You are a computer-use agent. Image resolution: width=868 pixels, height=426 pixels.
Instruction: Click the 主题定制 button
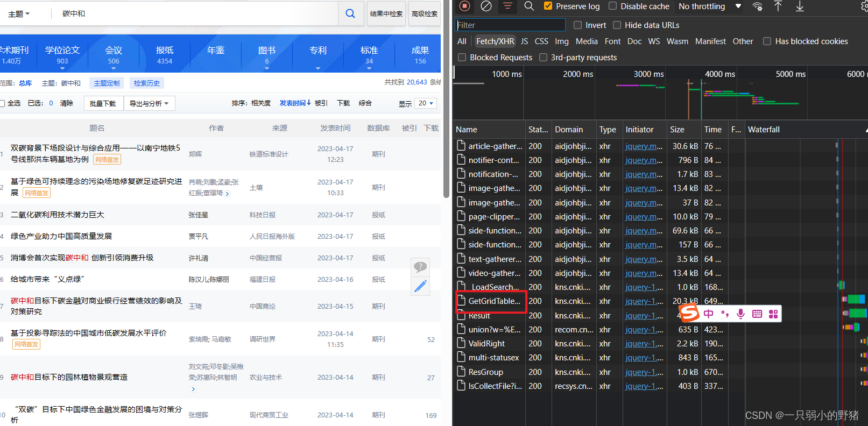tap(107, 83)
